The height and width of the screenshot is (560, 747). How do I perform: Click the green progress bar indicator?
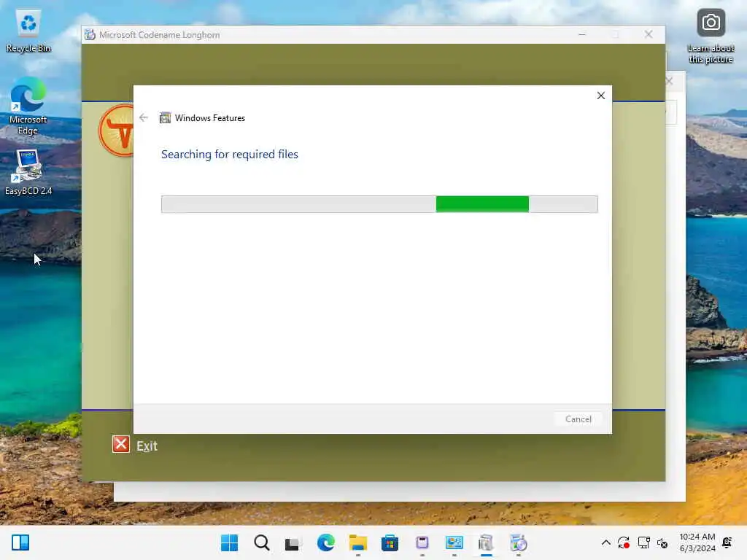pyautogui.click(x=482, y=204)
